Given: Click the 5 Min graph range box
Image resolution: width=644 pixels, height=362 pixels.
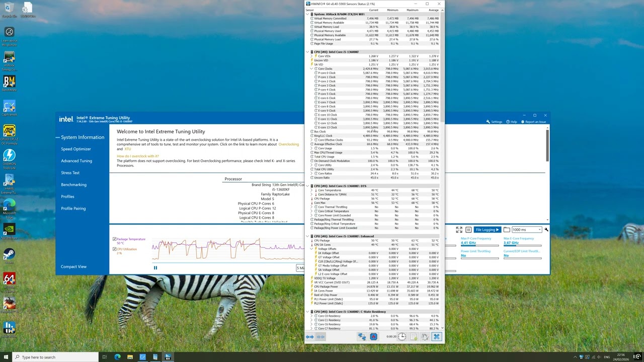Looking at the screenshot, I should point(300,268).
